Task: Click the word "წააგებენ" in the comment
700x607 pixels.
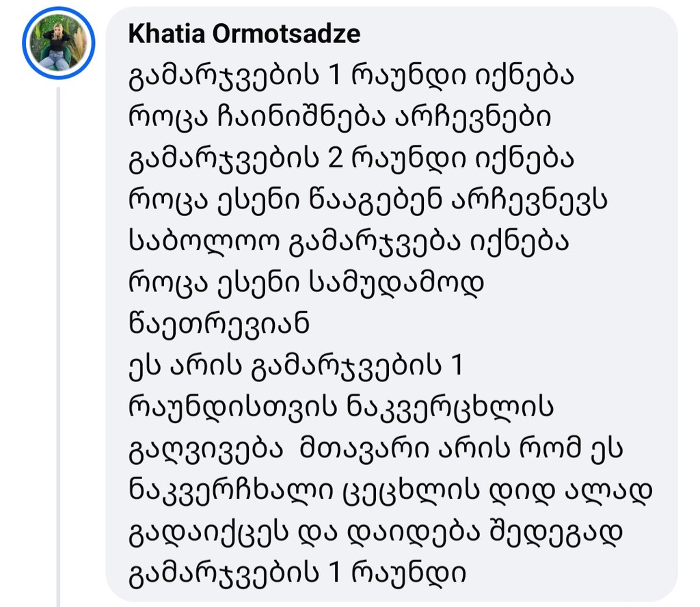Action: point(351,201)
